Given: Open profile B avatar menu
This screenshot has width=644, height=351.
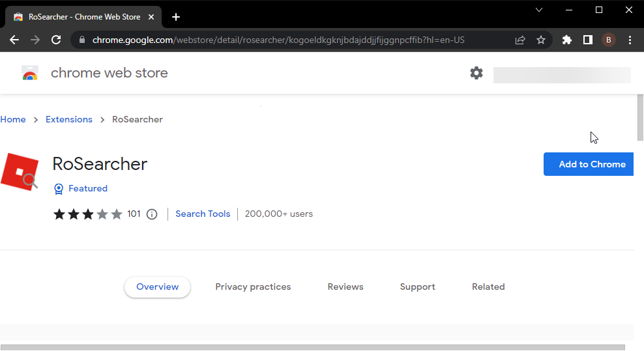Looking at the screenshot, I should (x=609, y=40).
